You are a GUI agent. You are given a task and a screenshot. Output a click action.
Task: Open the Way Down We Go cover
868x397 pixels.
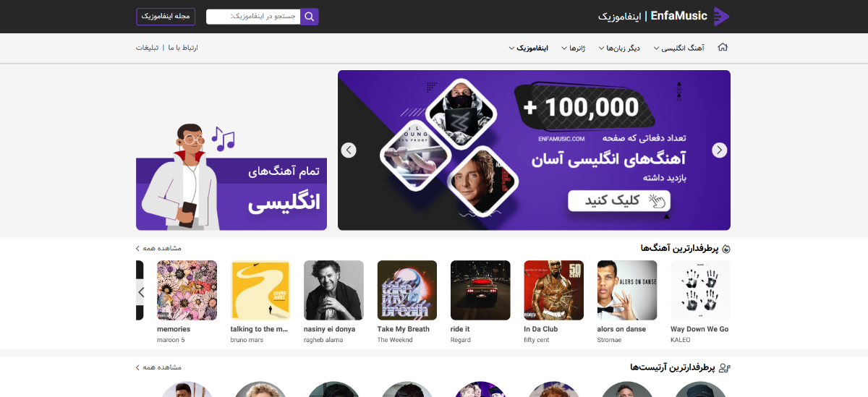pyautogui.click(x=700, y=290)
